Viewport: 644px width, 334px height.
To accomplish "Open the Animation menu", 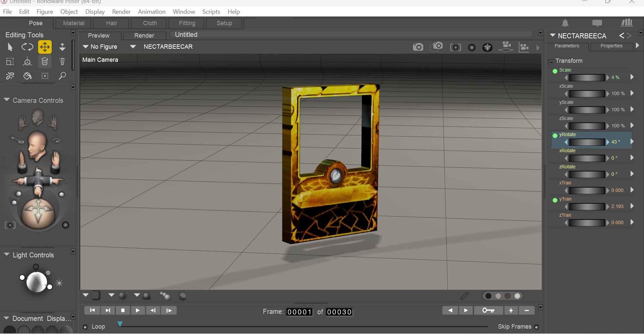I will [x=151, y=11].
